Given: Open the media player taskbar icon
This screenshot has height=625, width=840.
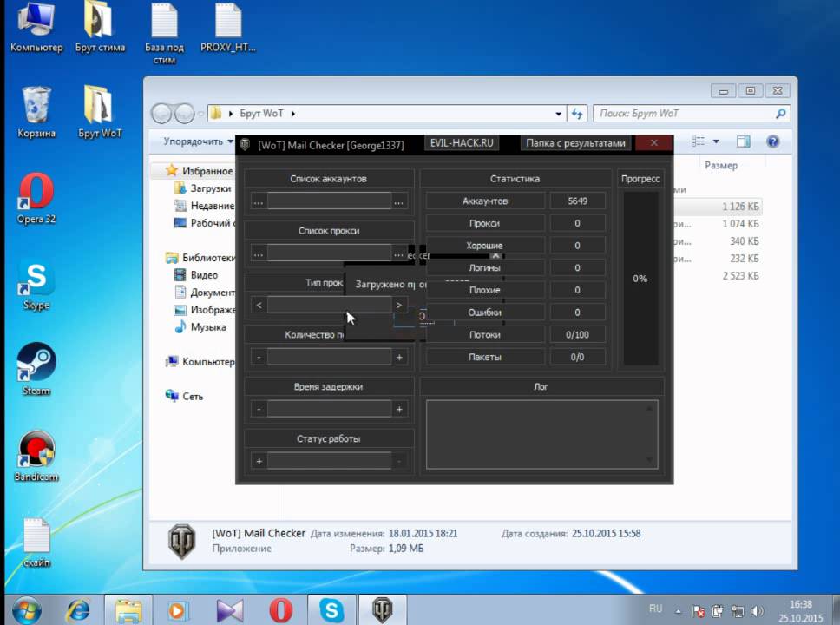Looking at the screenshot, I should tap(178, 610).
